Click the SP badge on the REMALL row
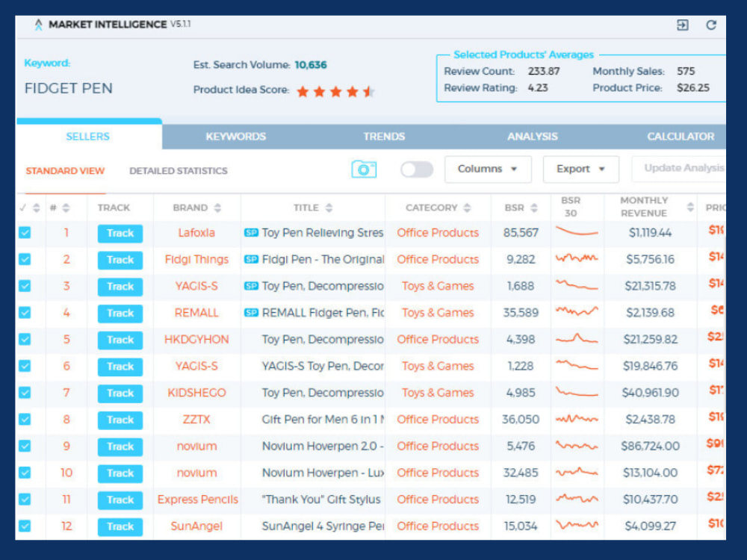The height and width of the screenshot is (560, 747). 251,312
